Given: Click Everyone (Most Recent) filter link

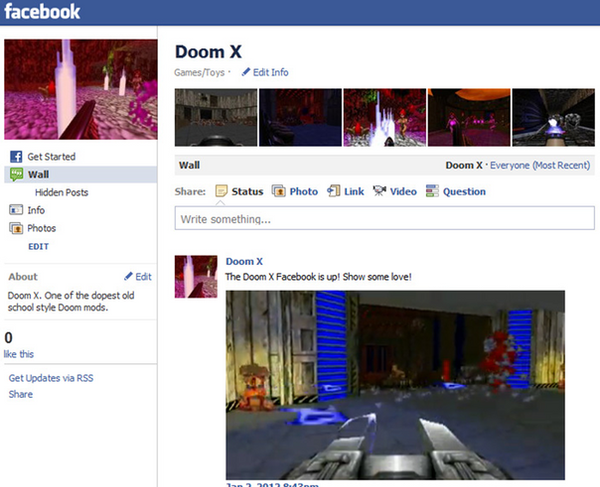Looking at the screenshot, I should (x=540, y=165).
